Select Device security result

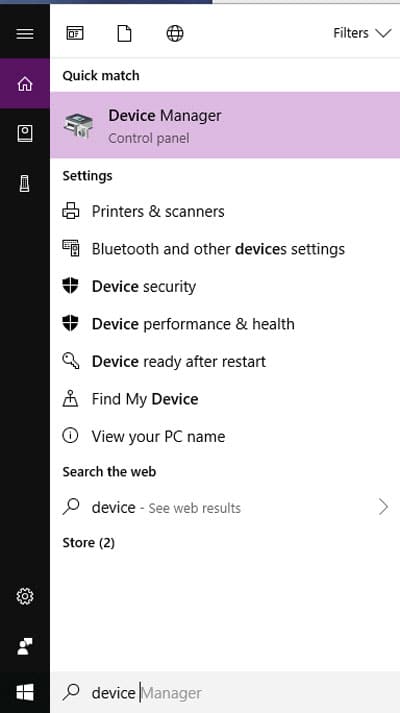(x=225, y=286)
